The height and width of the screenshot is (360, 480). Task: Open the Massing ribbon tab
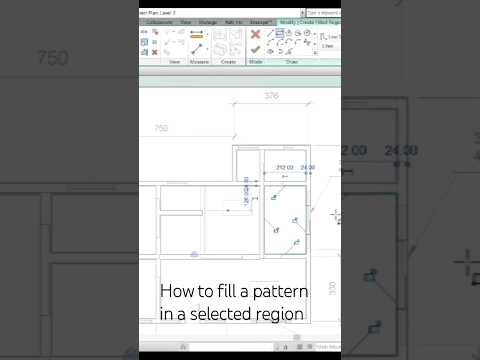click(261, 22)
